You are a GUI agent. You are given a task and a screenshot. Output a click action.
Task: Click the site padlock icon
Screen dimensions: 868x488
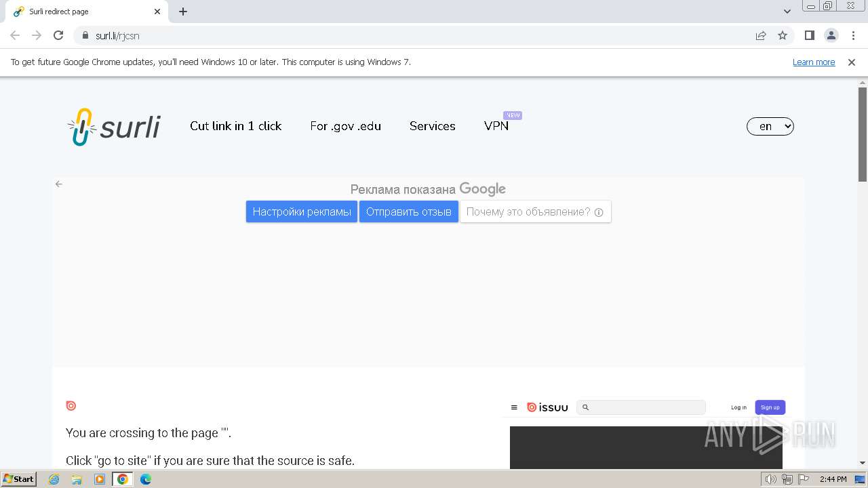[x=85, y=36]
